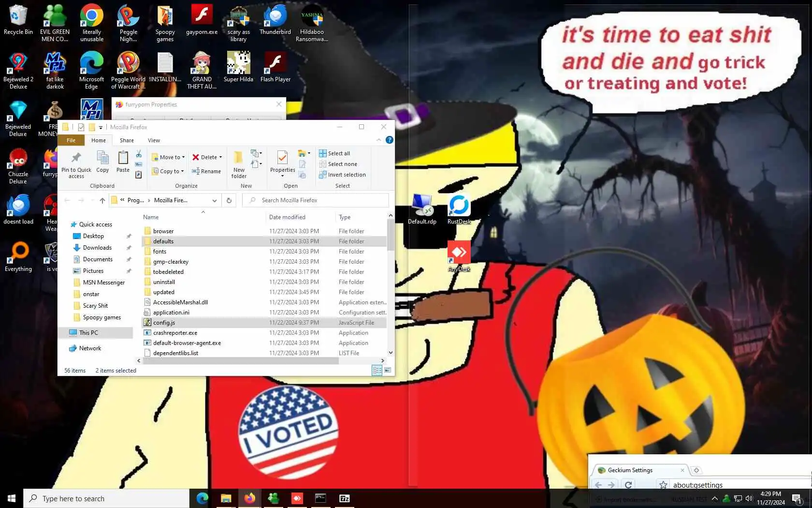812x508 pixels.
Task: Click the Select all icon
Action: 323,153
